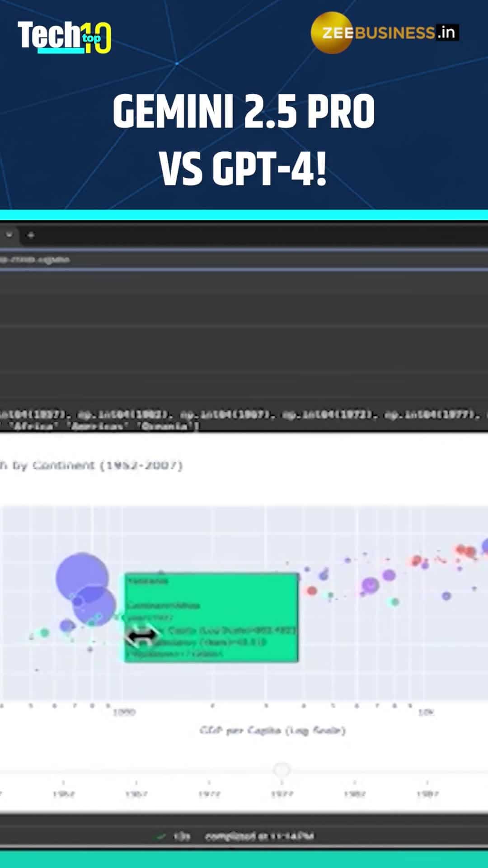Click the 'GEMINI 2.5 PRO VS GPT-4!' headline
This screenshot has width=488, height=868.
point(244,140)
